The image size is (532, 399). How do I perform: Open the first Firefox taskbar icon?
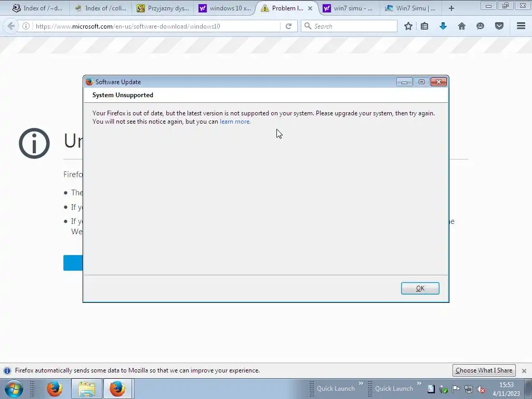click(x=54, y=389)
